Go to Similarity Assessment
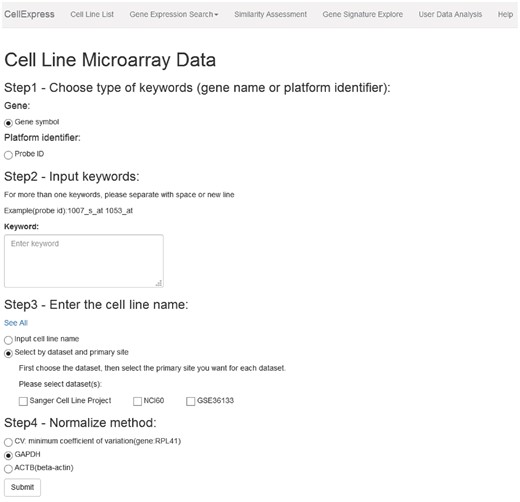Viewport: 520px width, 502px height. pos(270,14)
